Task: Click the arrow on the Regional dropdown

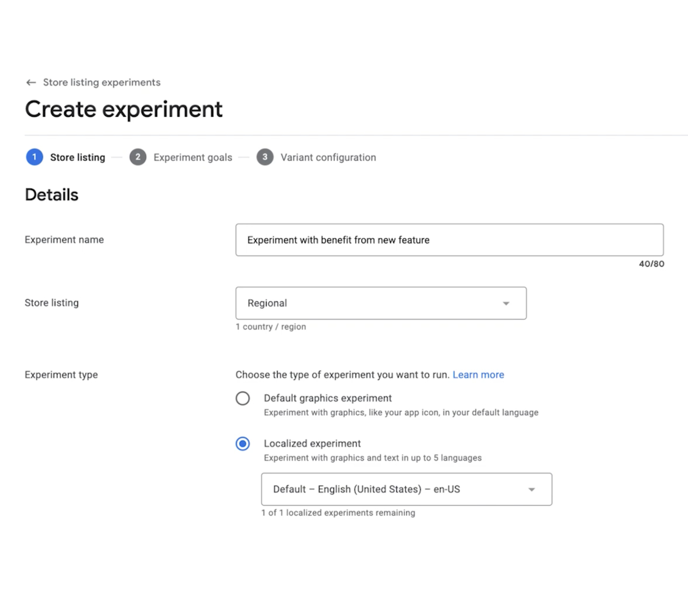Action: [506, 304]
